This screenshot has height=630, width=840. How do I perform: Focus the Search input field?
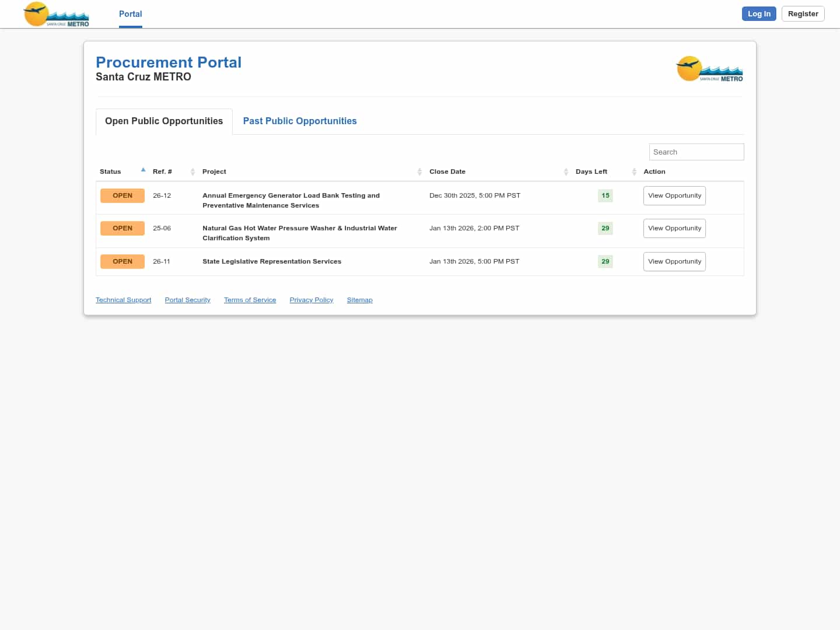[x=696, y=152]
